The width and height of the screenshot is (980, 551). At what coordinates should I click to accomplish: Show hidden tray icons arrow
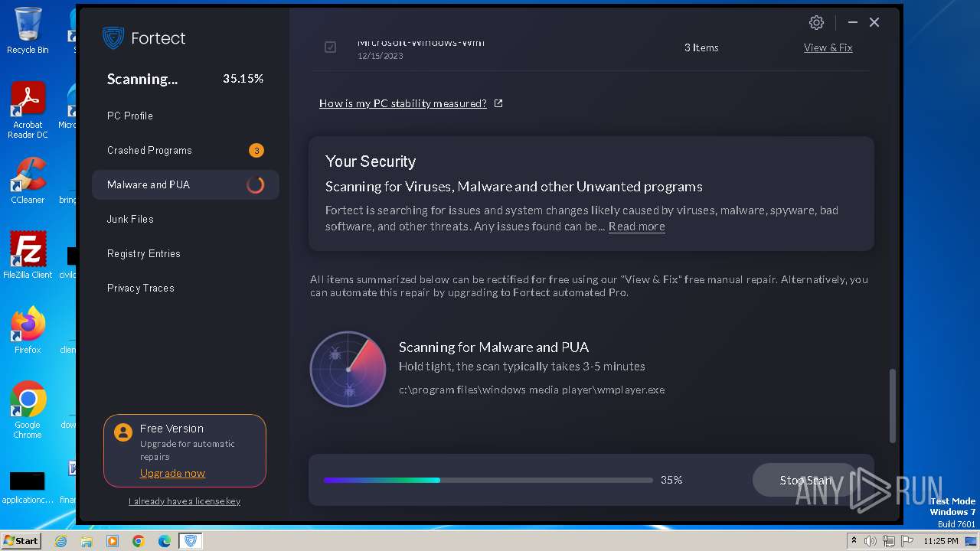coord(854,541)
